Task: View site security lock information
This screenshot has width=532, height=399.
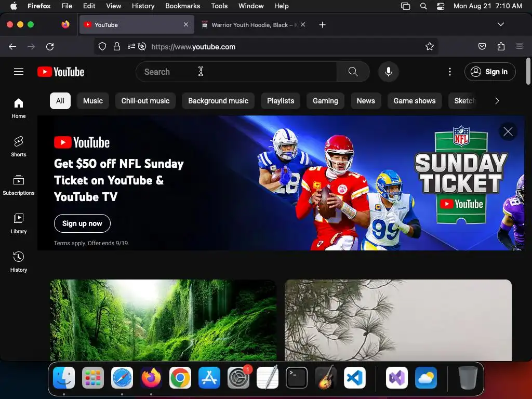Action: tap(117, 46)
